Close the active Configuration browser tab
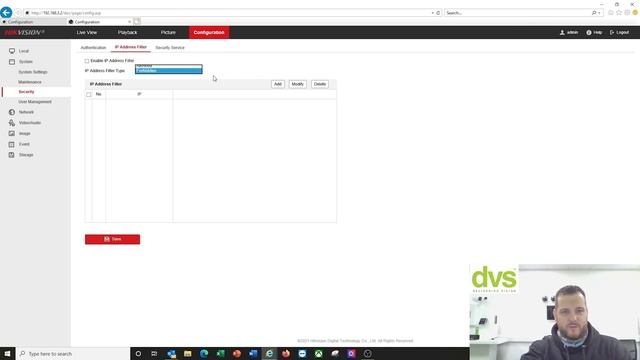The width and height of the screenshot is (640, 360). coord(129,22)
